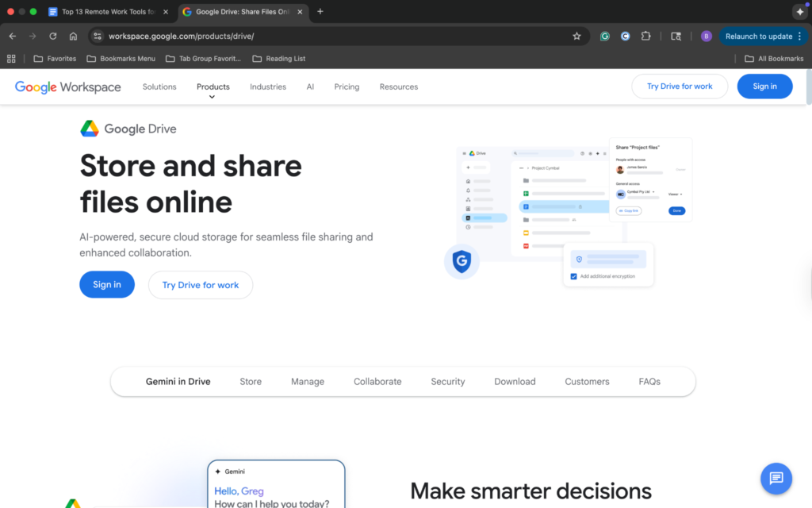Jump to the FAQs section
Image resolution: width=812 pixels, height=508 pixels.
pyautogui.click(x=649, y=382)
